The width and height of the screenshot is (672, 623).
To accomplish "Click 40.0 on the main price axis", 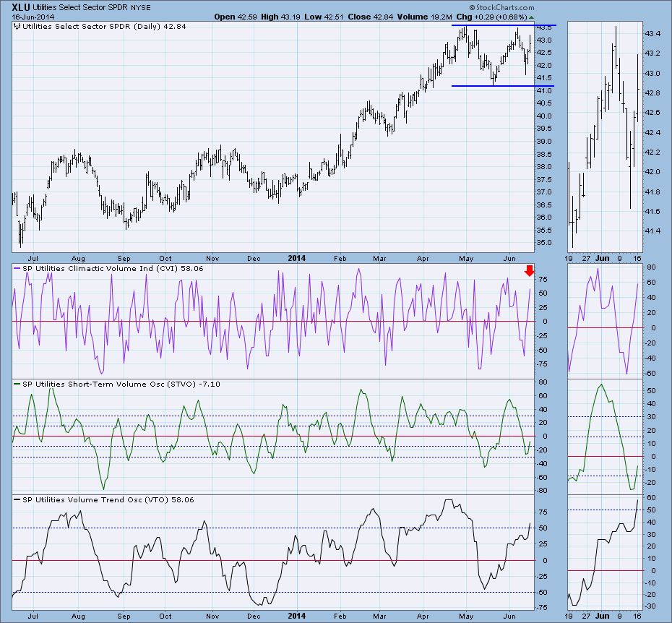I will [544, 116].
